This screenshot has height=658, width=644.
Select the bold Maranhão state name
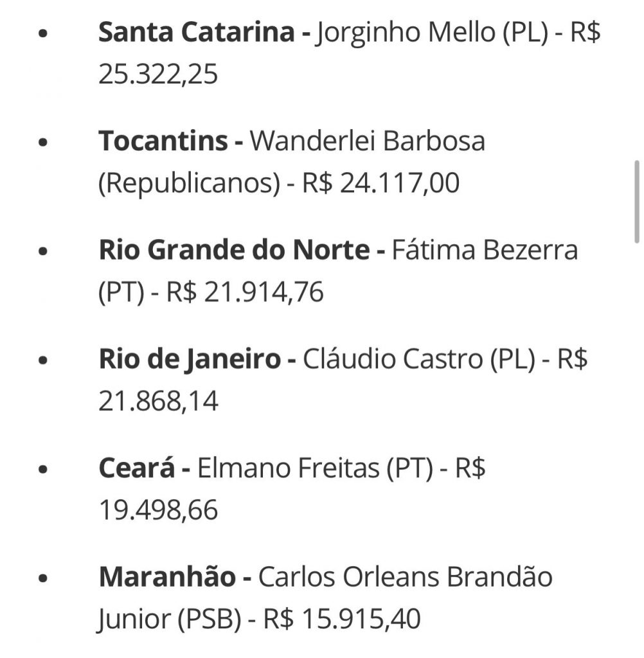click(167, 577)
